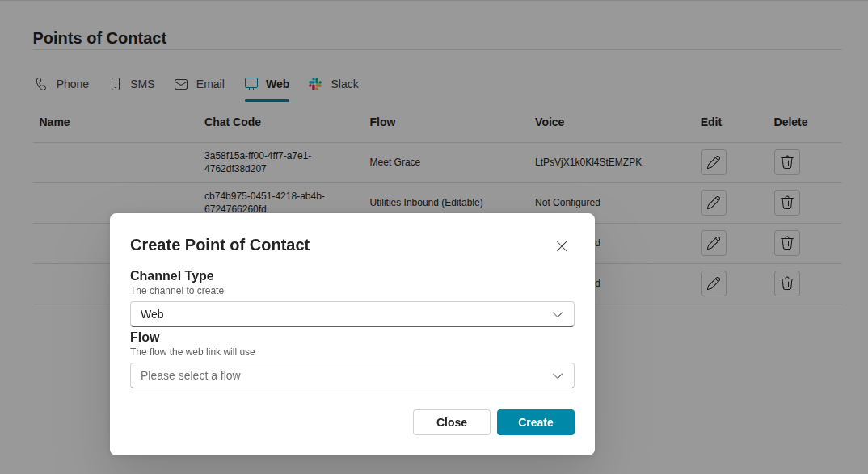
Task: Click the Name column header
Action: pyautogui.click(x=54, y=122)
